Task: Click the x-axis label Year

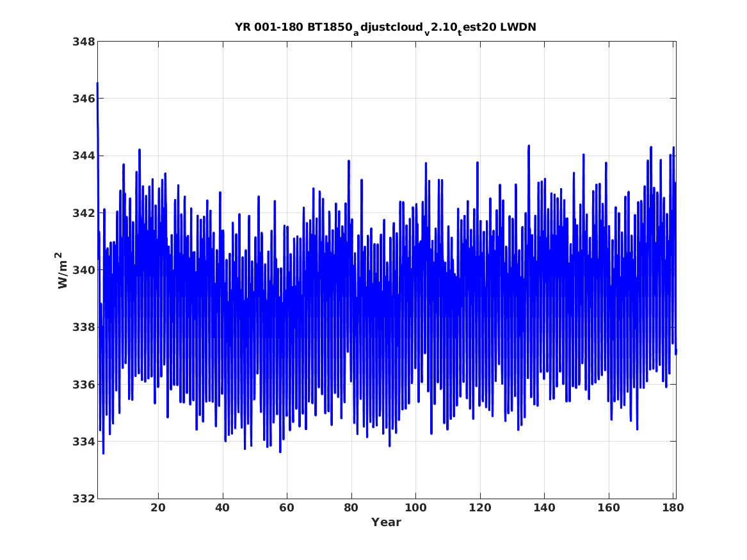Action: pos(387,522)
